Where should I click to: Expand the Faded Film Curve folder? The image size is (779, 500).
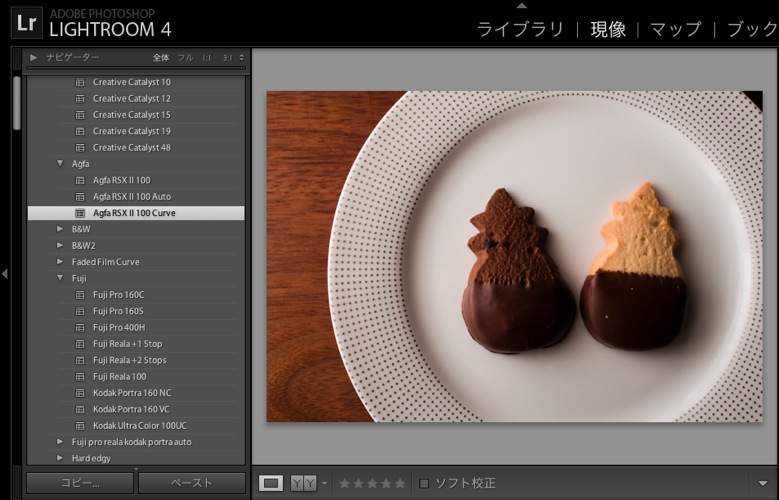(60, 262)
